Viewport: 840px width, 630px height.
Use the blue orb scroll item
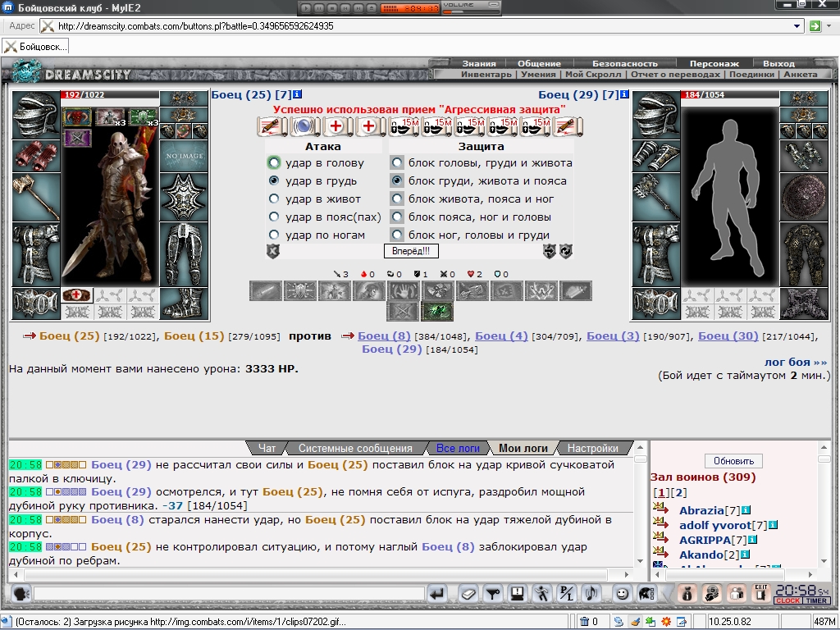point(304,126)
